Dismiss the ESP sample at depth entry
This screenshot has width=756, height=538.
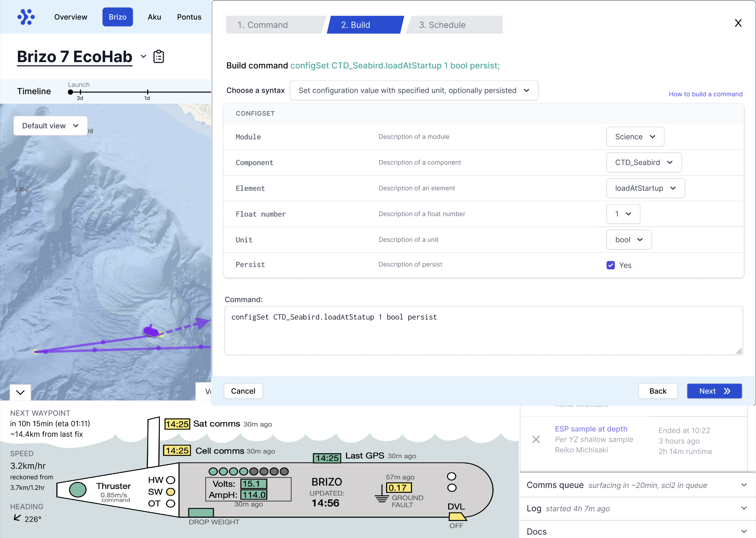(536, 439)
